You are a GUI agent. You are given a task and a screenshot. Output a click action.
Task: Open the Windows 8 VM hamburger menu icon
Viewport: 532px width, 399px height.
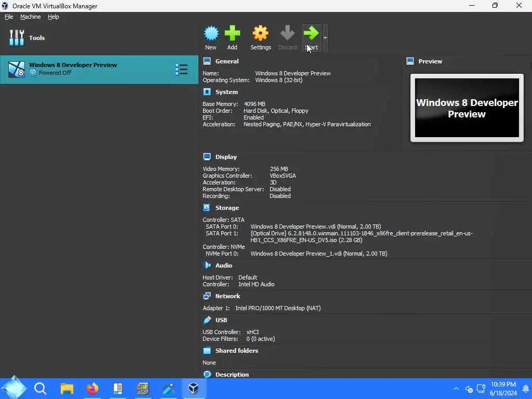[181, 69]
